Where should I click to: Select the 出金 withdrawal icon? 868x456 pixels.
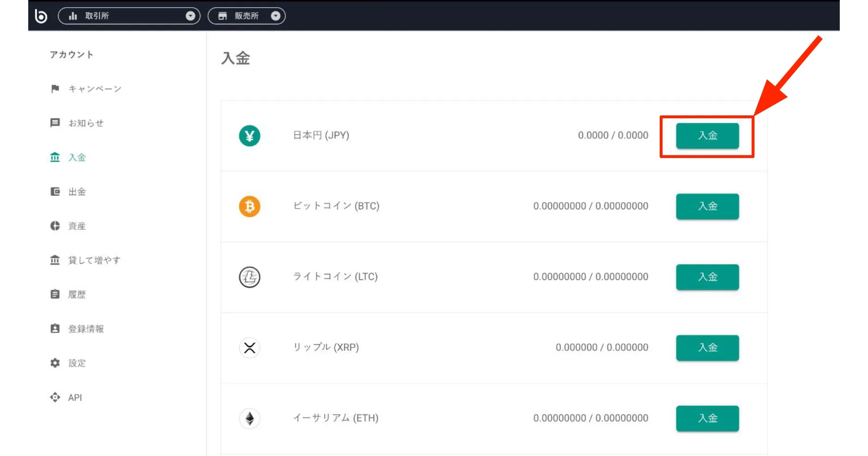tap(55, 191)
